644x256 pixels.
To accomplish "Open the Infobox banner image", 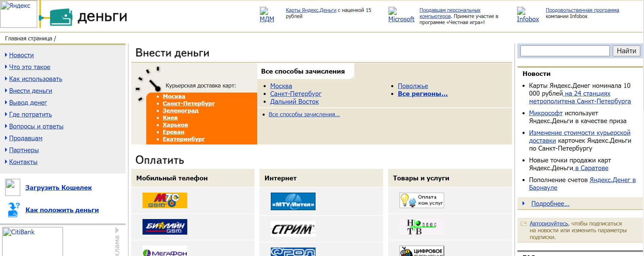I will (x=528, y=15).
